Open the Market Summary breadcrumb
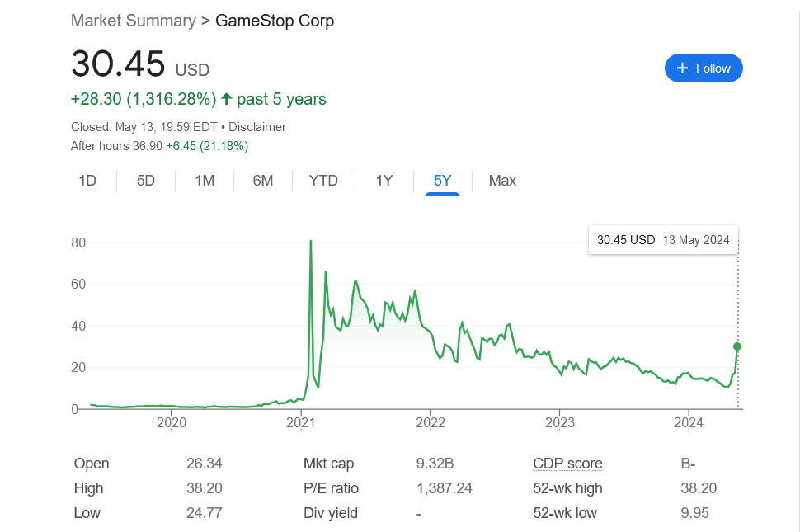Viewport: 800px width, 532px height. tap(134, 21)
